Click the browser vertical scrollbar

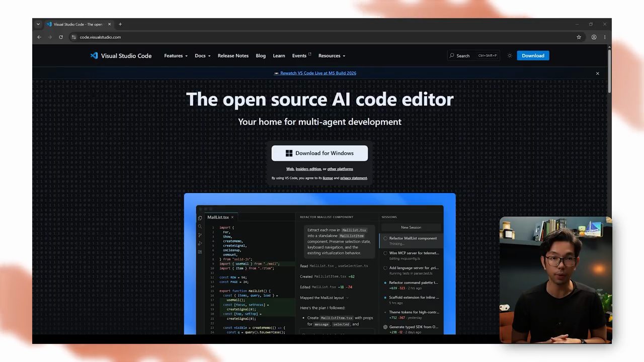(609, 70)
